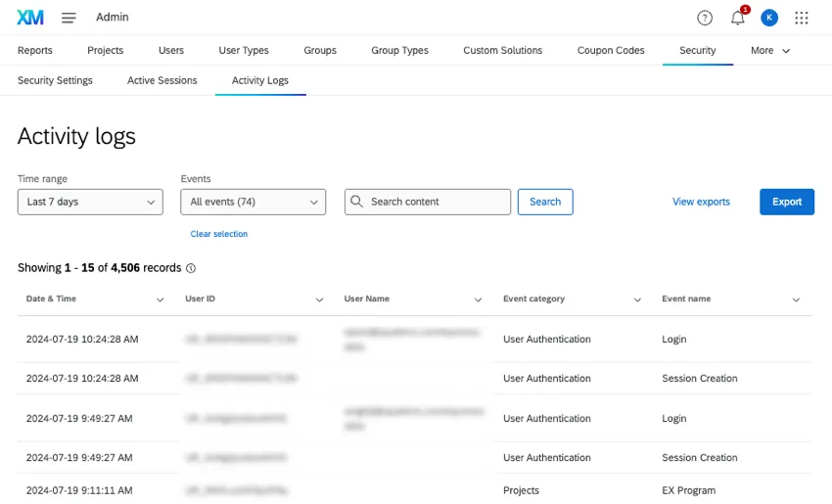Open the app switcher grid icon

click(x=802, y=18)
